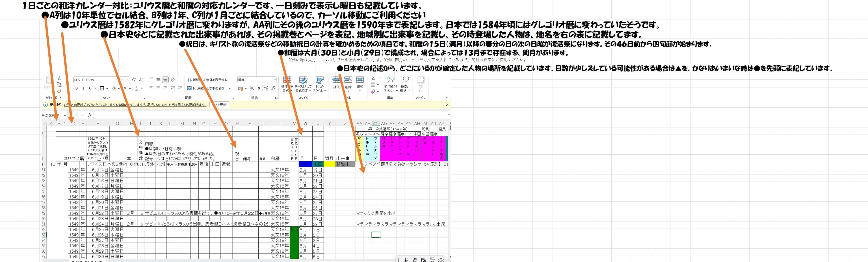Click the Insert Function fx icon
This screenshot has width=868, height=262.
pyautogui.click(x=90, y=115)
